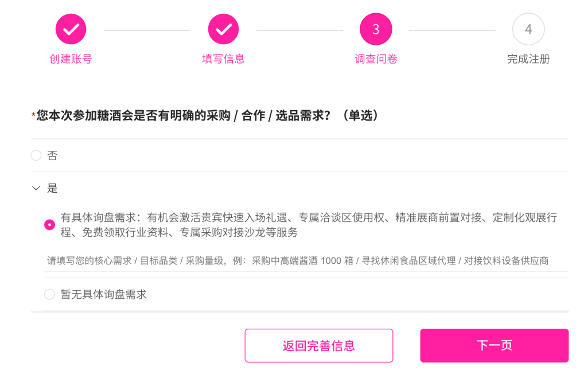Screen dimensions: 588x378
Task: Click the 有具体询盘需求 description text
Action: click(309, 225)
